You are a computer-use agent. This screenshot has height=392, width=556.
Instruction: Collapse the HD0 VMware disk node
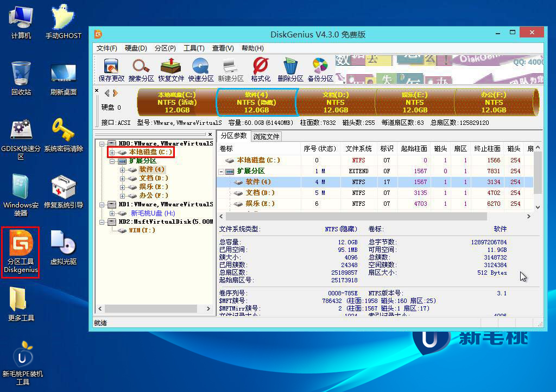[x=102, y=144]
